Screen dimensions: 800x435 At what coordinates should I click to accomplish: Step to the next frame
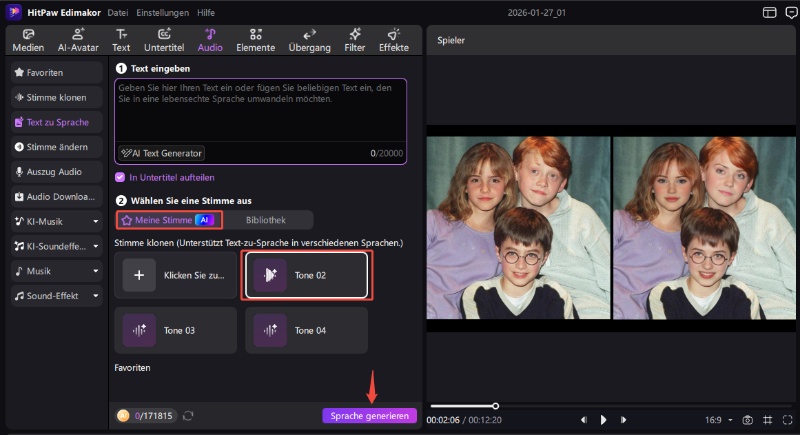tap(623, 420)
